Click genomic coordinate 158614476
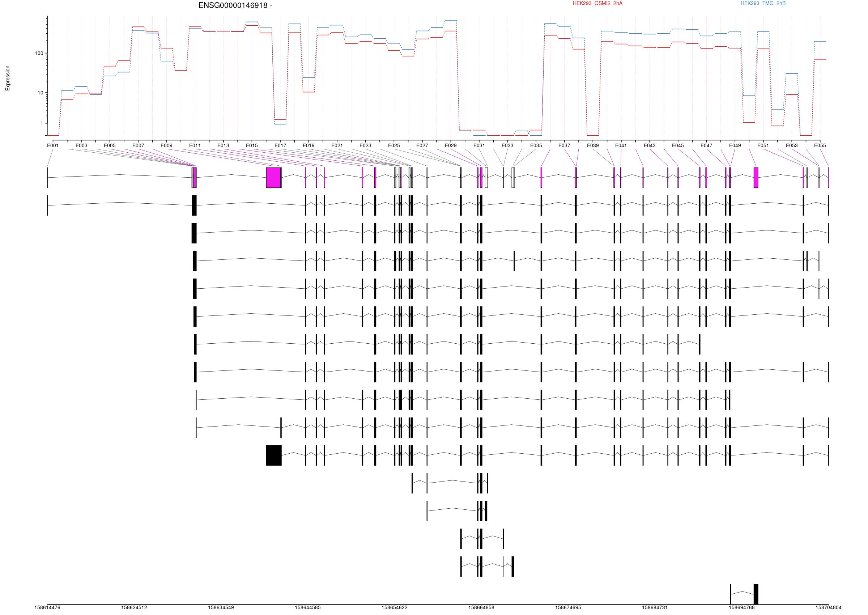Screen dimensions: 868x615 pyautogui.click(x=47, y=607)
